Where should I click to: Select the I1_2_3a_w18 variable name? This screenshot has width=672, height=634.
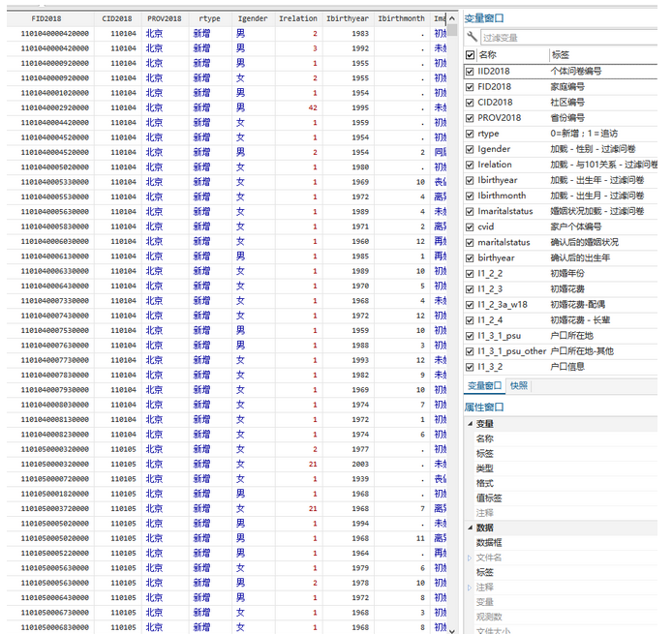pos(503,305)
